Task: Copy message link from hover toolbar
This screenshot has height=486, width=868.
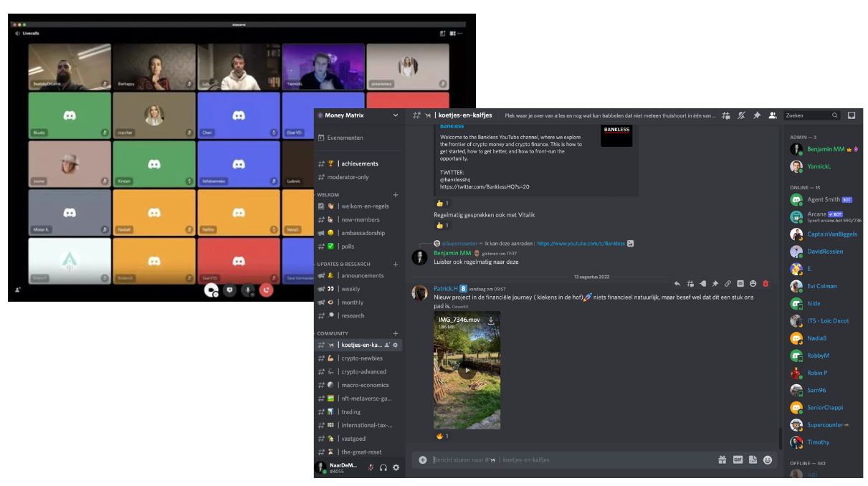Action: [x=728, y=284]
